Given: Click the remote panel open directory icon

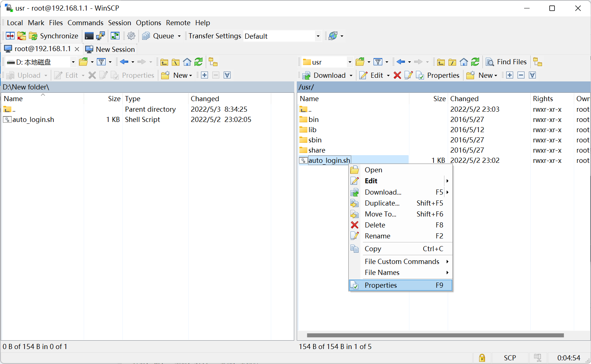Looking at the screenshot, I should pos(360,62).
